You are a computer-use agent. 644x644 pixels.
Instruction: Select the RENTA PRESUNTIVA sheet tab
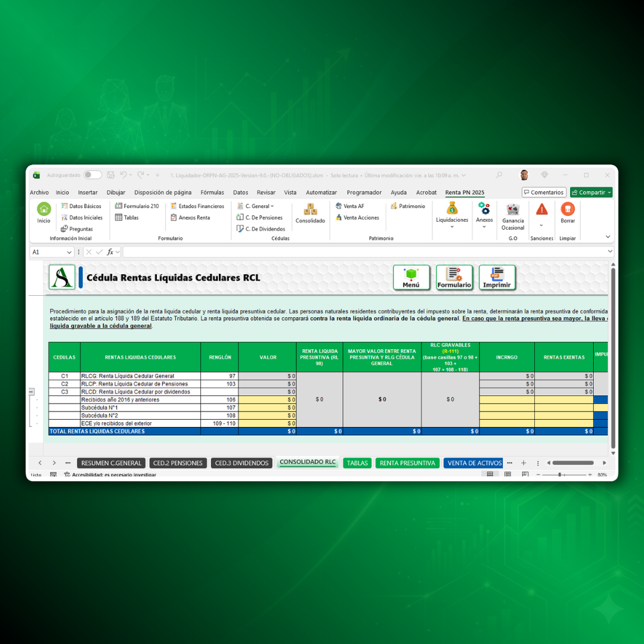[407, 463]
